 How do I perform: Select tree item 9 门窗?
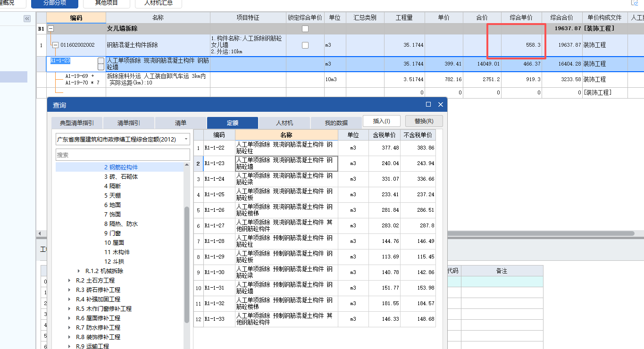point(112,233)
